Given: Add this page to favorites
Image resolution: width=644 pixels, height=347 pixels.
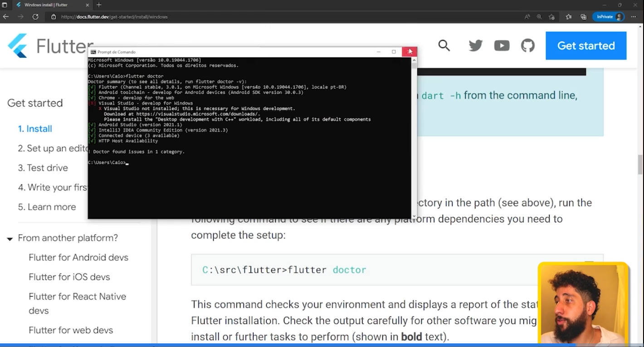Looking at the screenshot, I should coord(551,17).
